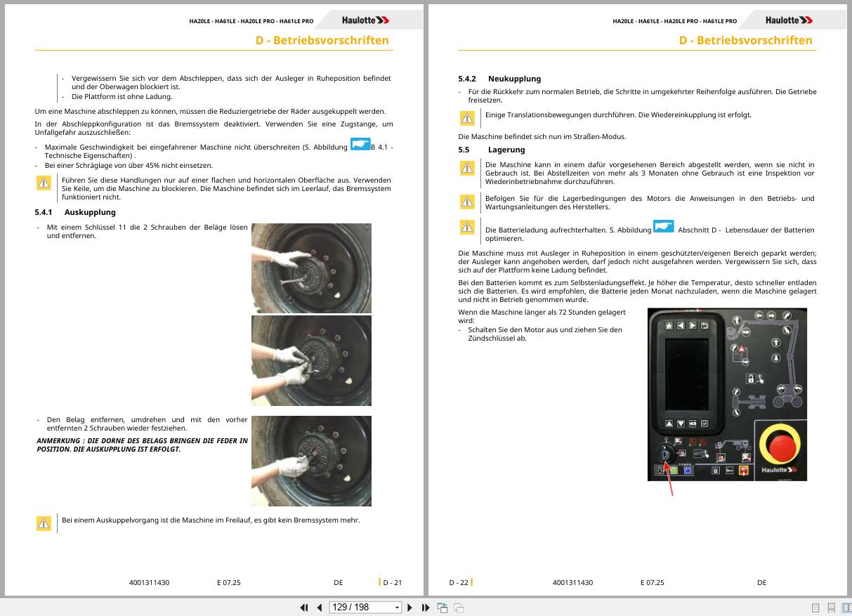Click the warning icon beside 'Führen Sie diese Handlungen'
Image resolution: width=852 pixels, height=616 pixels.
click(x=44, y=183)
